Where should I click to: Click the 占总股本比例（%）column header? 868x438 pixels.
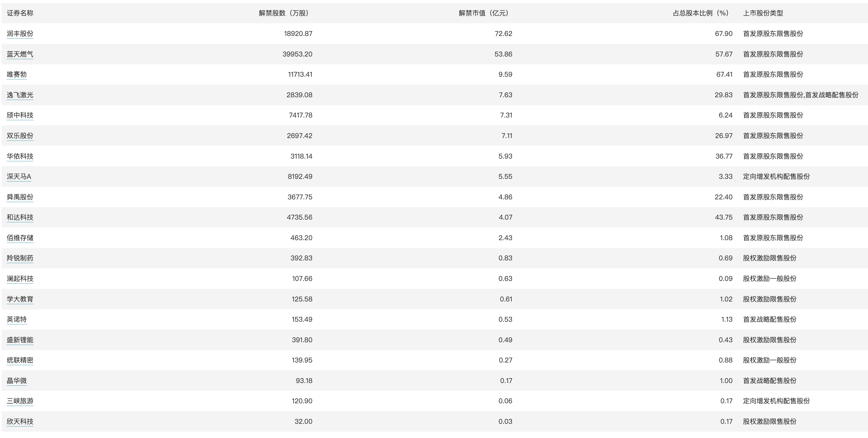(x=701, y=13)
